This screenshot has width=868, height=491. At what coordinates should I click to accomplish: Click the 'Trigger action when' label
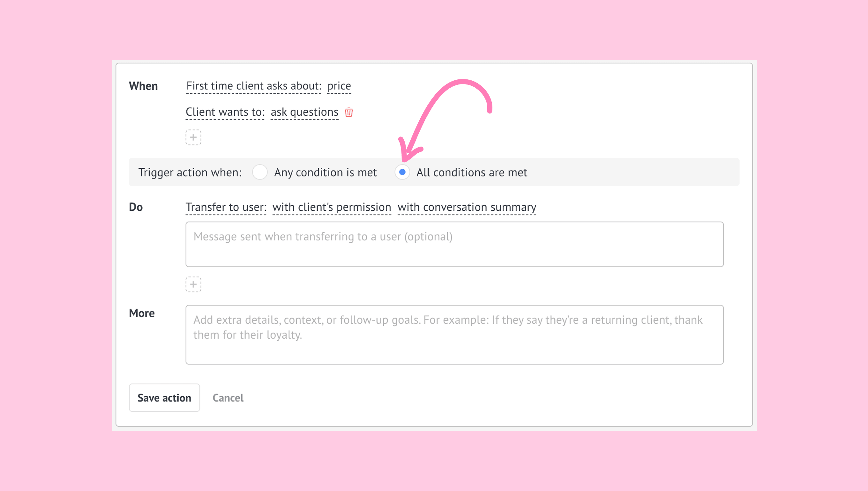[190, 173]
